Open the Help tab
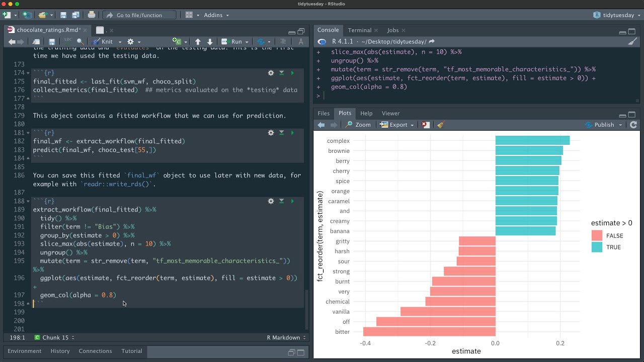Viewport: 644px width, 362px height. click(x=366, y=113)
